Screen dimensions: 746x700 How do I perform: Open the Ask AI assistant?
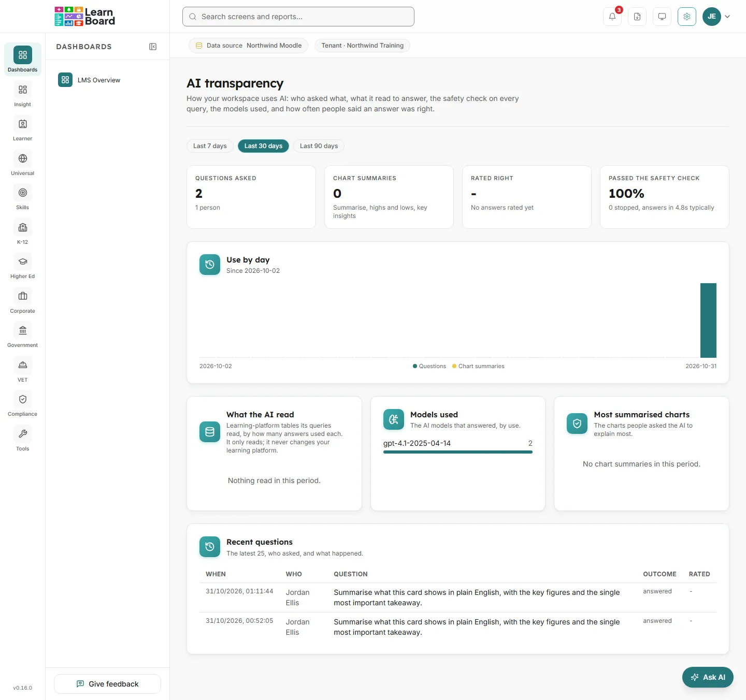click(x=708, y=677)
